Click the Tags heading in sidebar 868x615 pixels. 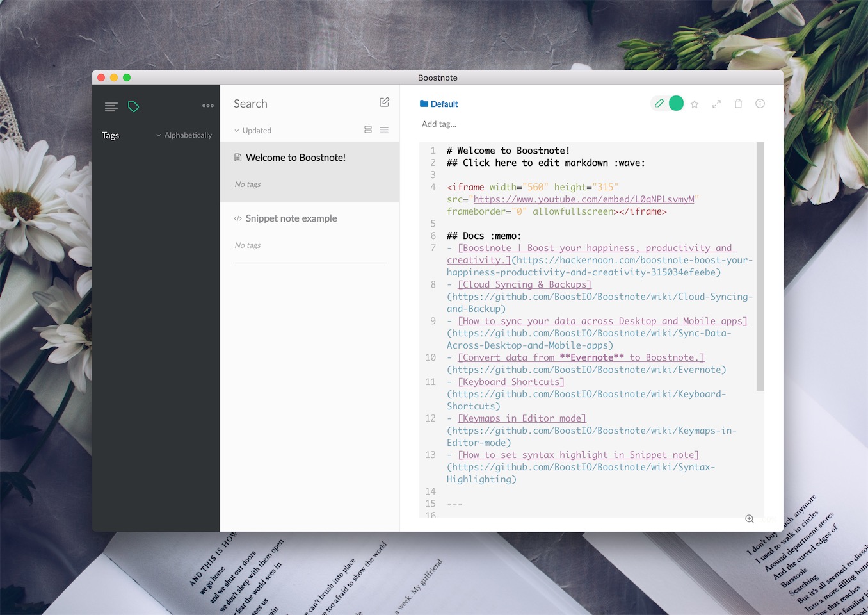pos(110,135)
